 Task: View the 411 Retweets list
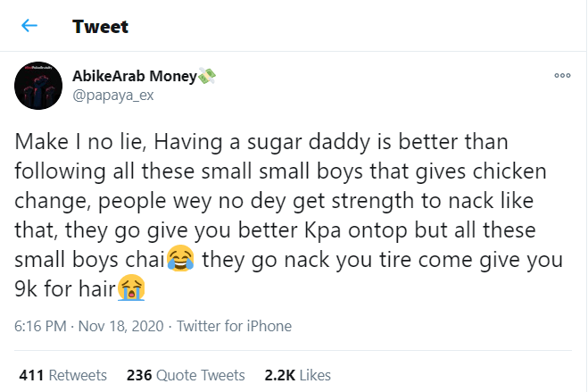(62, 375)
